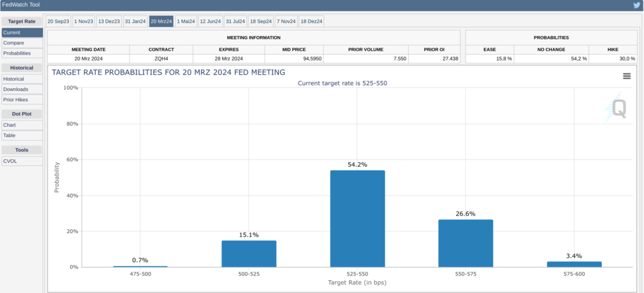This screenshot has width=644, height=293.
Task: Click the Twitter bird icon
Action: click(636, 5)
